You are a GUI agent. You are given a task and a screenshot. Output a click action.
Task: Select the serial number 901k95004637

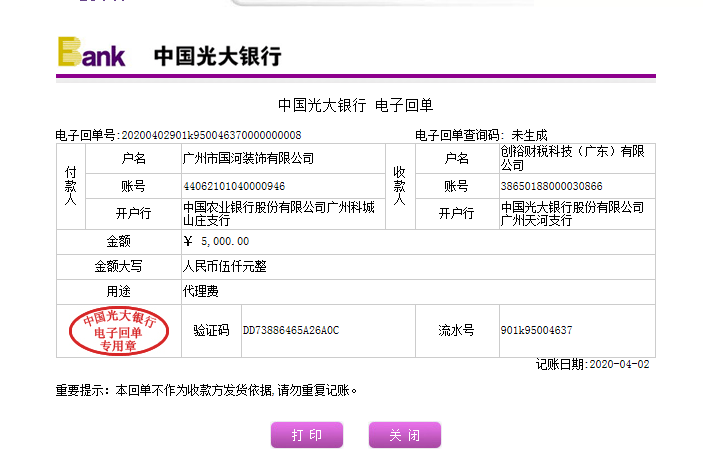pyautogui.click(x=537, y=330)
